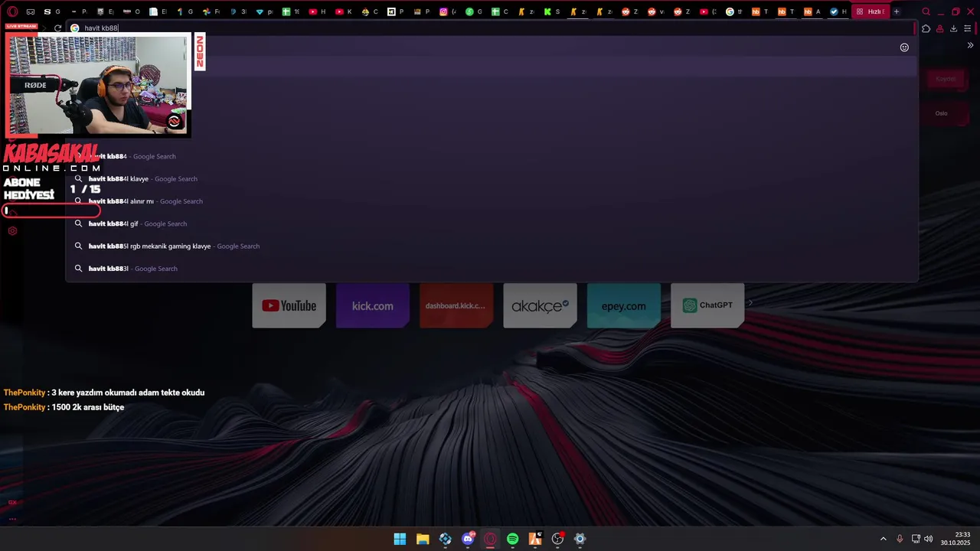Open the easy setup lines icon
Screen dimensions: 980x551
pyautogui.click(x=968, y=28)
